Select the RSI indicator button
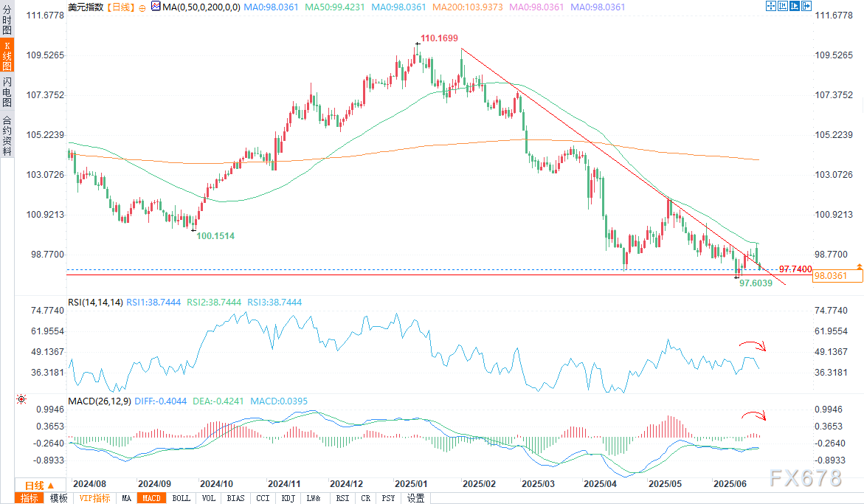The height and width of the screenshot is (504, 864). (x=343, y=498)
